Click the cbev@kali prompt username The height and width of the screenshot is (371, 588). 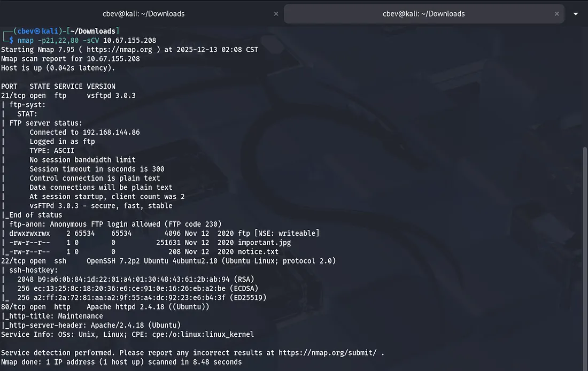pos(27,31)
